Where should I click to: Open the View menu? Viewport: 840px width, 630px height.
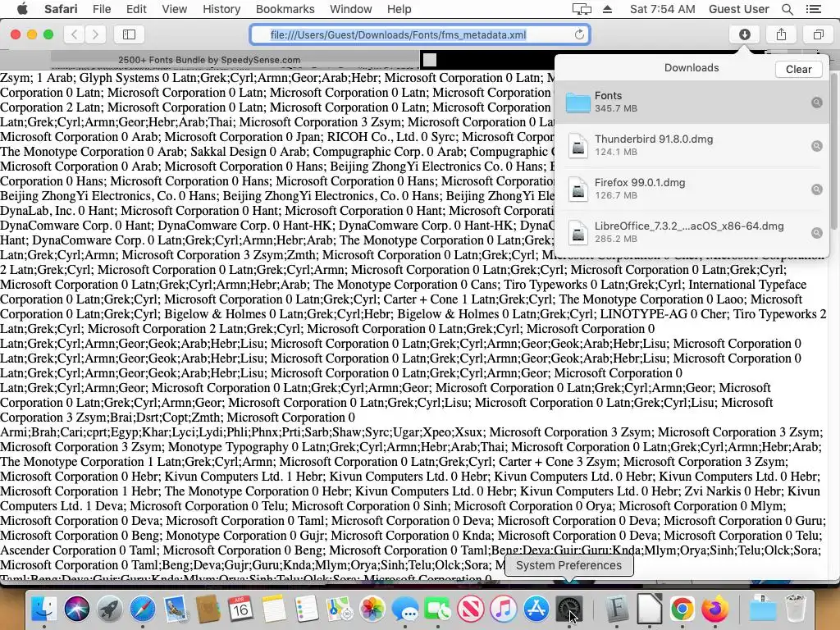click(x=174, y=9)
